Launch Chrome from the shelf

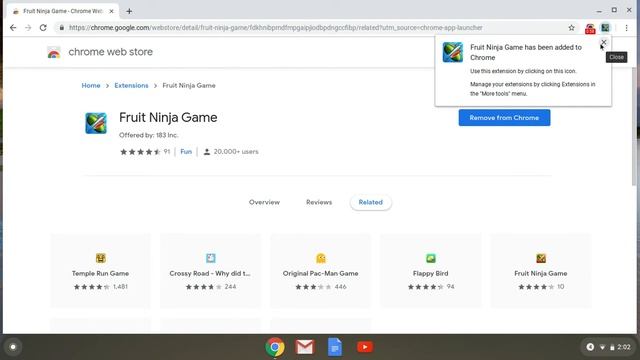pos(275,347)
